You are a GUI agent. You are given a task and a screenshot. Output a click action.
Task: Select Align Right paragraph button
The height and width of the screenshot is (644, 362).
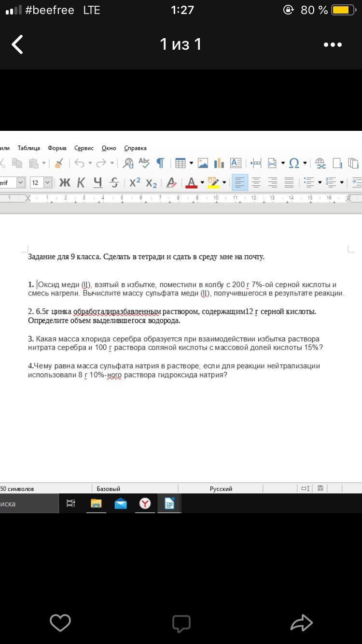pos(273,182)
